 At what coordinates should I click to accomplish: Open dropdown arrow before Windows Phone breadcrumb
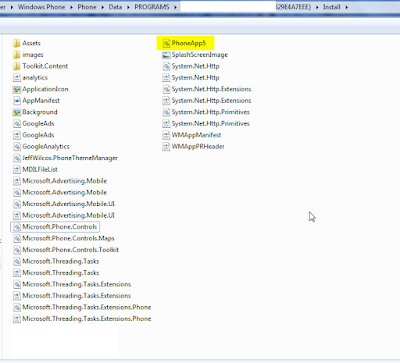12,7
